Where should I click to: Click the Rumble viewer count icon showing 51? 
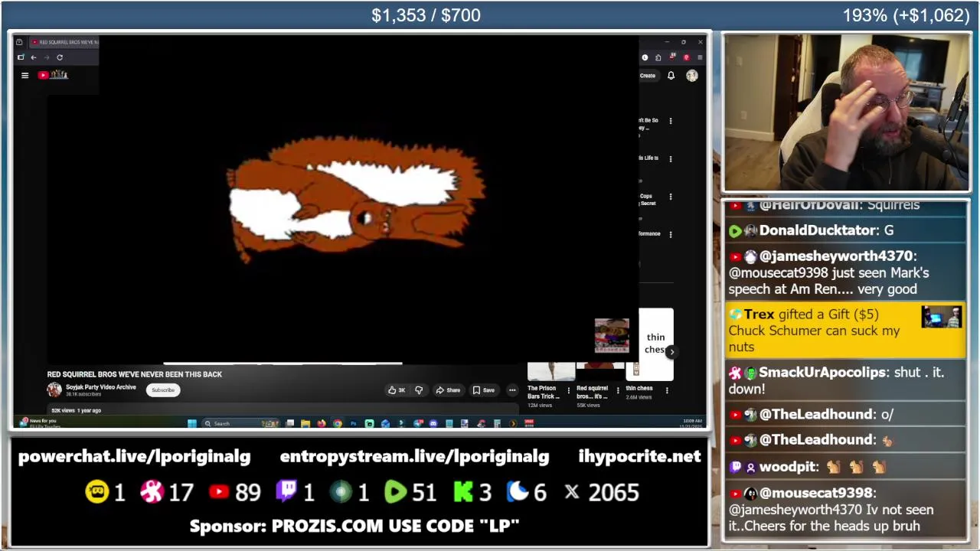point(395,492)
